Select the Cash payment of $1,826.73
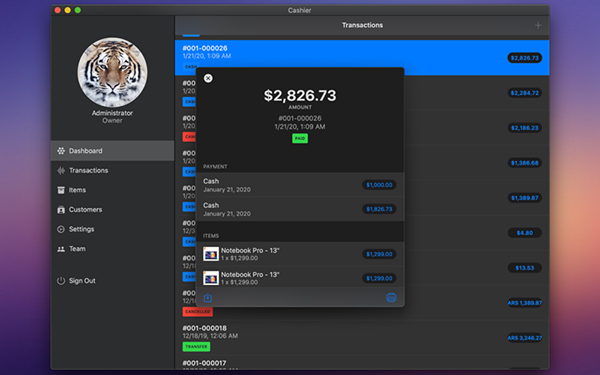The image size is (600, 375). [x=300, y=209]
